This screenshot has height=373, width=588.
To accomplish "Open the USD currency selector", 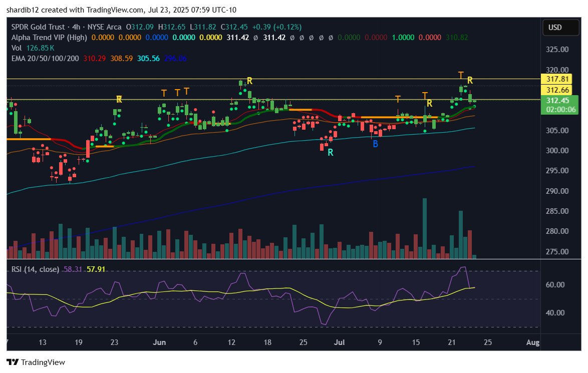I will 561,28.
